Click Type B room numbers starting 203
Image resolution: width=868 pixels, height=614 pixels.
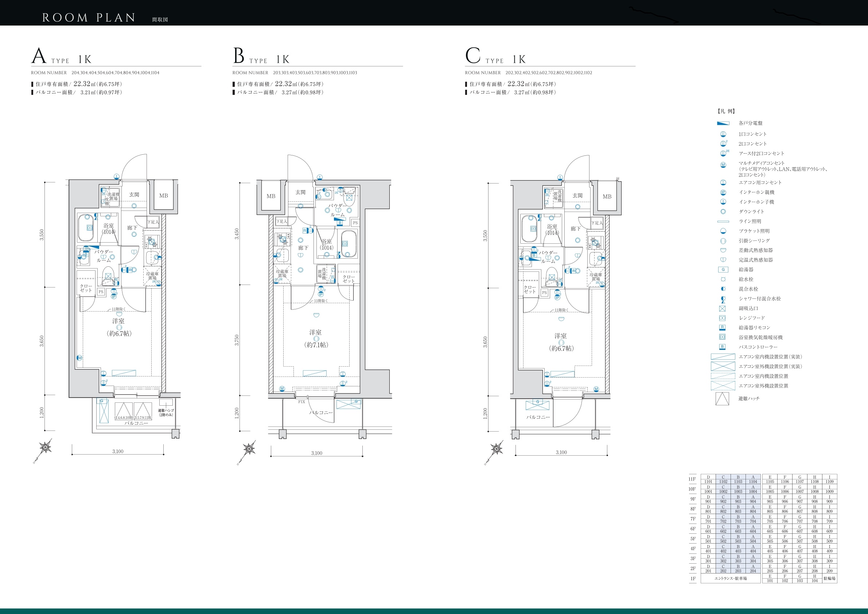pyautogui.click(x=315, y=73)
